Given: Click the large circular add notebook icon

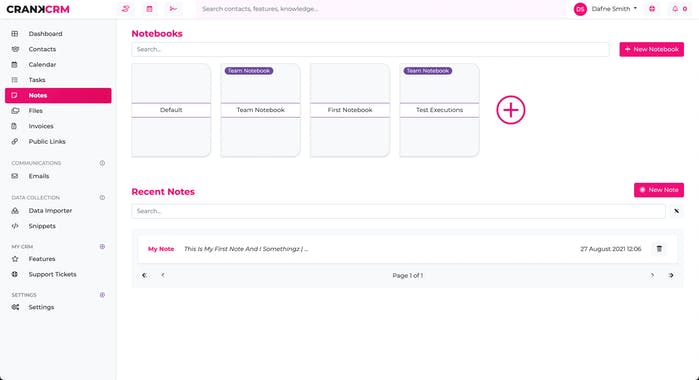Looking at the screenshot, I should tap(511, 110).
